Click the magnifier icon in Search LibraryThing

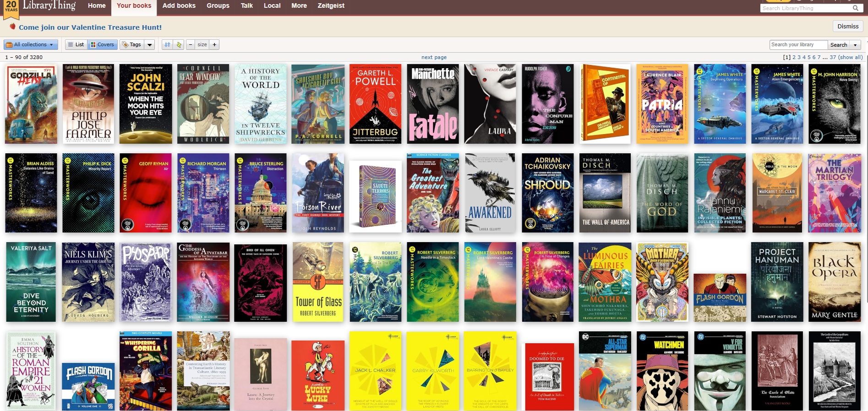pyautogui.click(x=855, y=8)
